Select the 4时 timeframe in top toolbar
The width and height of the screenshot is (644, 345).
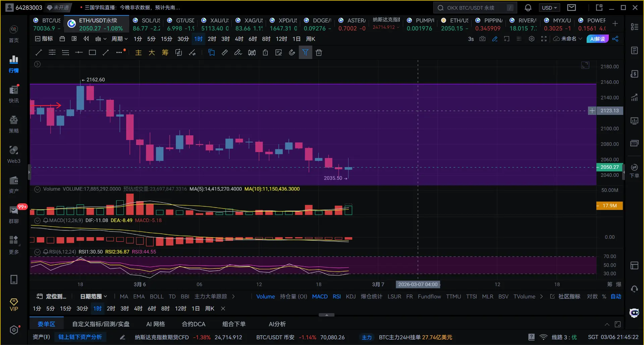tap(239, 39)
